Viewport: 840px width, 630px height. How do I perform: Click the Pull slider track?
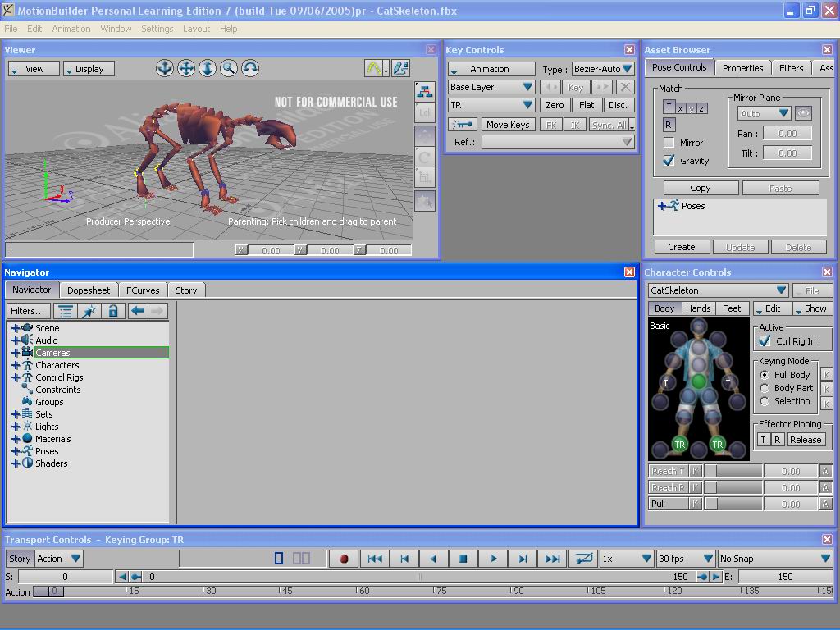(x=733, y=504)
